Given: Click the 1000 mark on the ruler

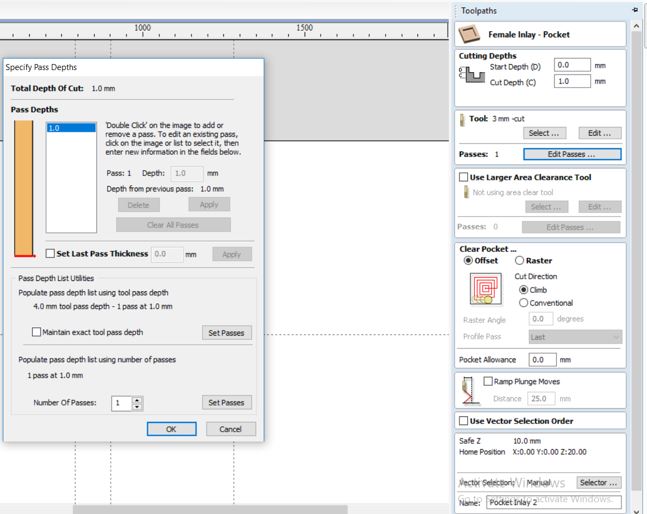Looking at the screenshot, I should [x=142, y=28].
